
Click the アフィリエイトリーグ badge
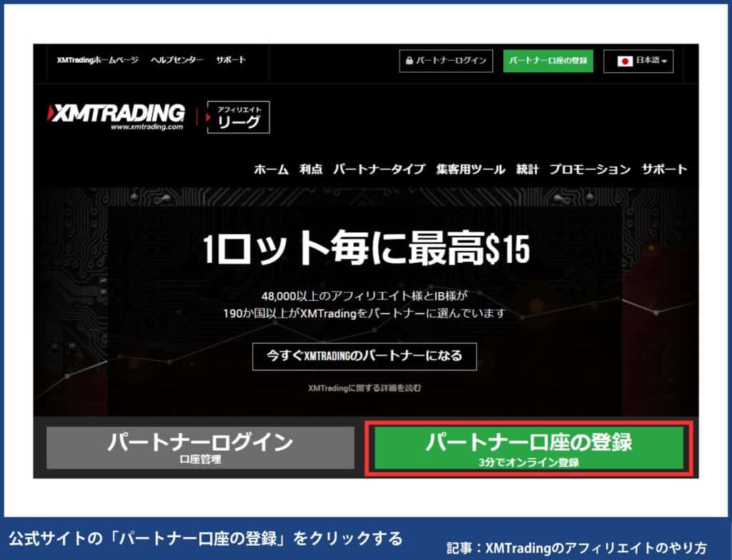click(x=237, y=116)
